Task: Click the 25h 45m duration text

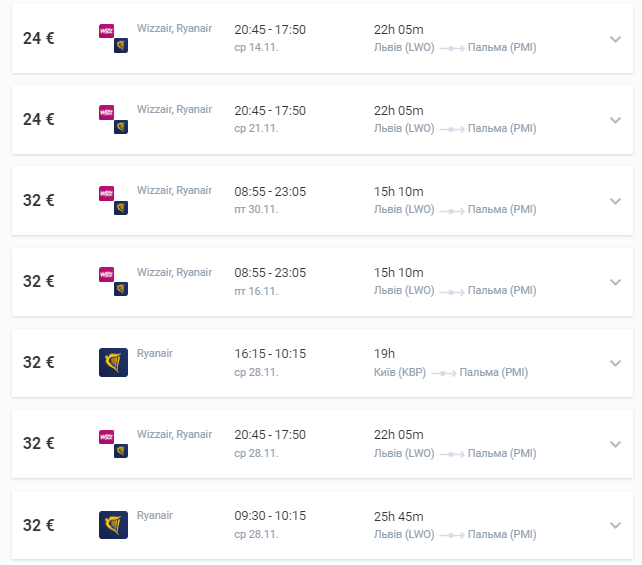Action: pos(398,516)
